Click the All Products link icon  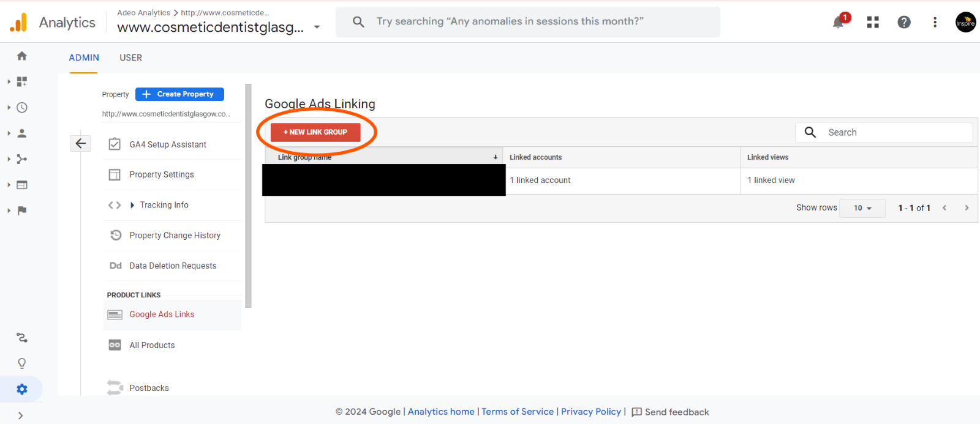point(115,345)
